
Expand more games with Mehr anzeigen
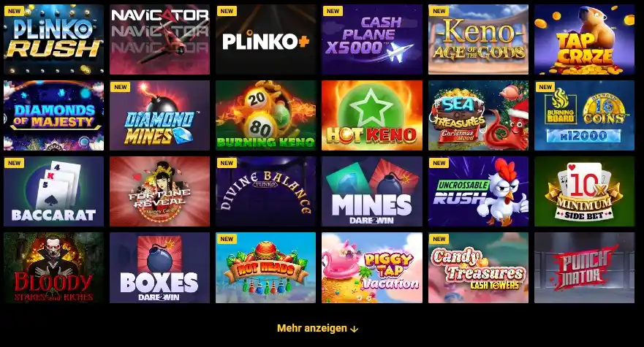tap(317, 328)
